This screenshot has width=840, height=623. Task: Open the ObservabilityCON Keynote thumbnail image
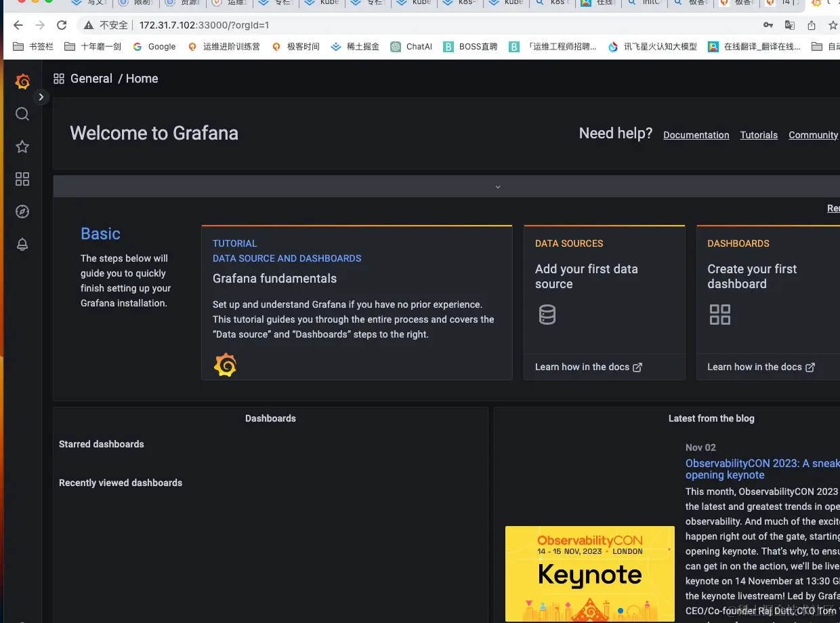pos(590,574)
